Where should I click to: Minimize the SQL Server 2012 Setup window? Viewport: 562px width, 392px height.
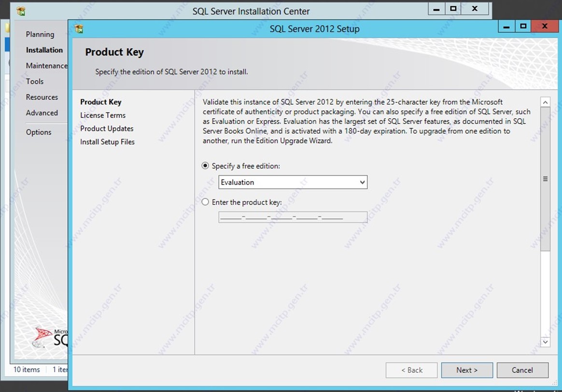click(506, 27)
